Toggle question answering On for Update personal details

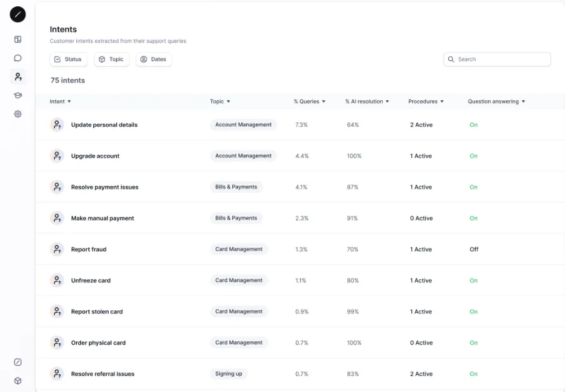pos(474,125)
